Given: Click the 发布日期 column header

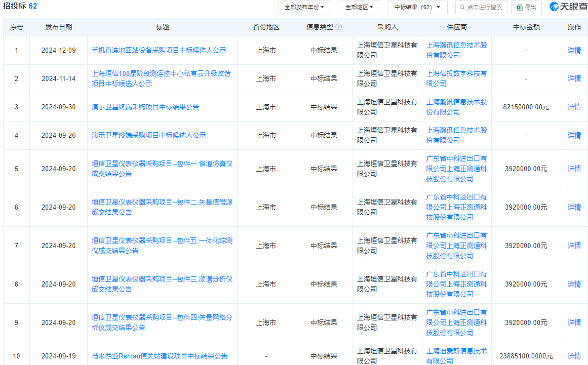Looking at the screenshot, I should [x=59, y=27].
